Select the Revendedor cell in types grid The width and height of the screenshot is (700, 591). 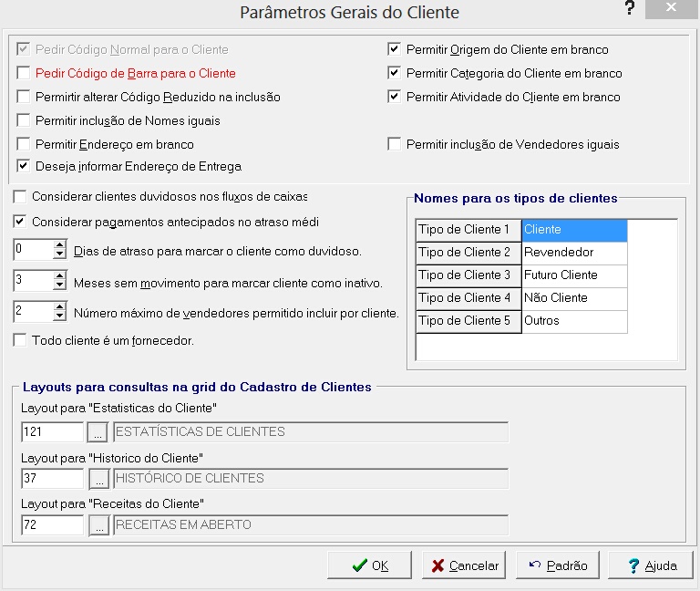574,253
